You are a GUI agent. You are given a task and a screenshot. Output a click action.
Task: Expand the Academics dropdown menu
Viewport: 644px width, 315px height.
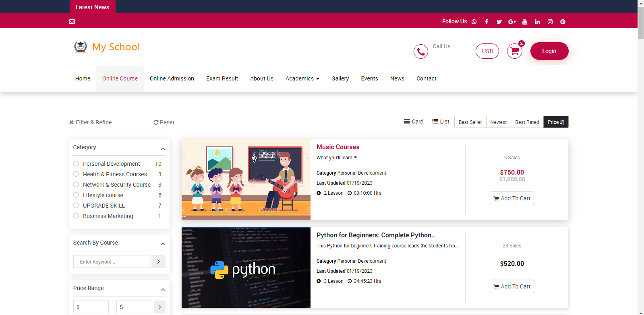click(x=302, y=78)
